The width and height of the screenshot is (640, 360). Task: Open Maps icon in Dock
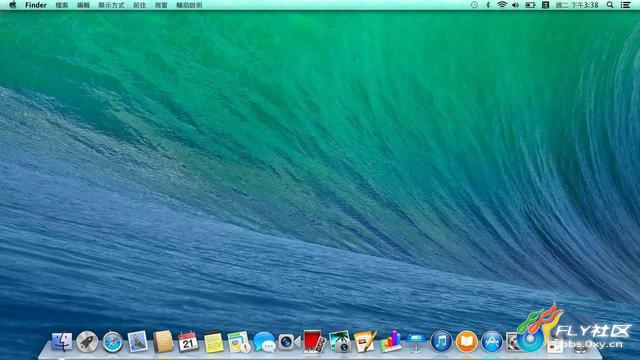point(239,342)
